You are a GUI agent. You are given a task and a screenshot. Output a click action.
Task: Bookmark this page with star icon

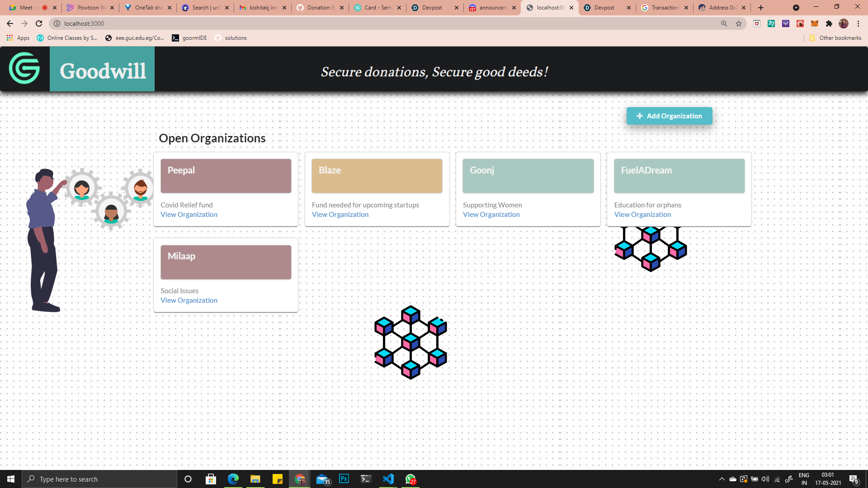coord(739,23)
